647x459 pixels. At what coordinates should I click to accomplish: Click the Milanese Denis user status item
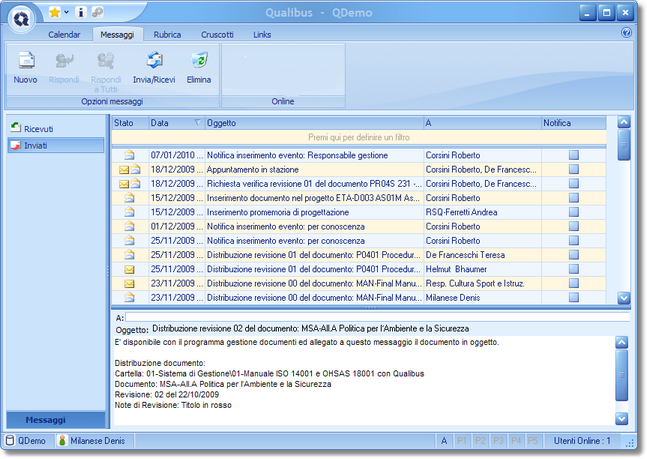(92, 440)
